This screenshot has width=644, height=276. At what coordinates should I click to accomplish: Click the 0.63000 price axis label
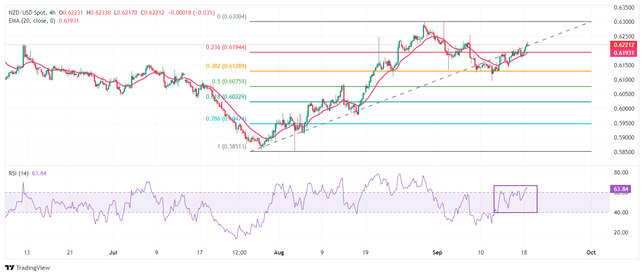(624, 22)
